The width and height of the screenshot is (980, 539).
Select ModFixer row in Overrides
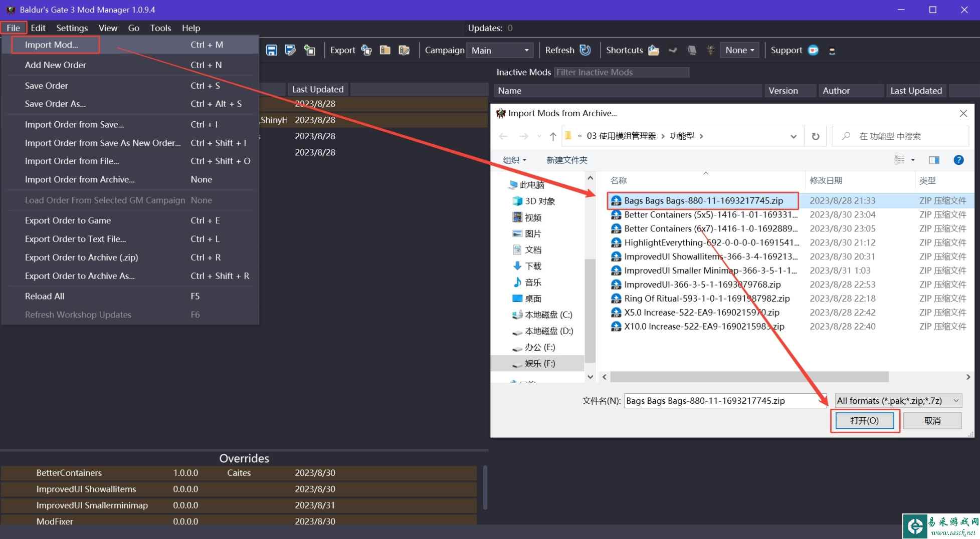(239, 521)
